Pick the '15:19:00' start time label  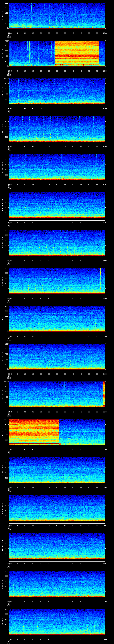(x=9, y=223)
